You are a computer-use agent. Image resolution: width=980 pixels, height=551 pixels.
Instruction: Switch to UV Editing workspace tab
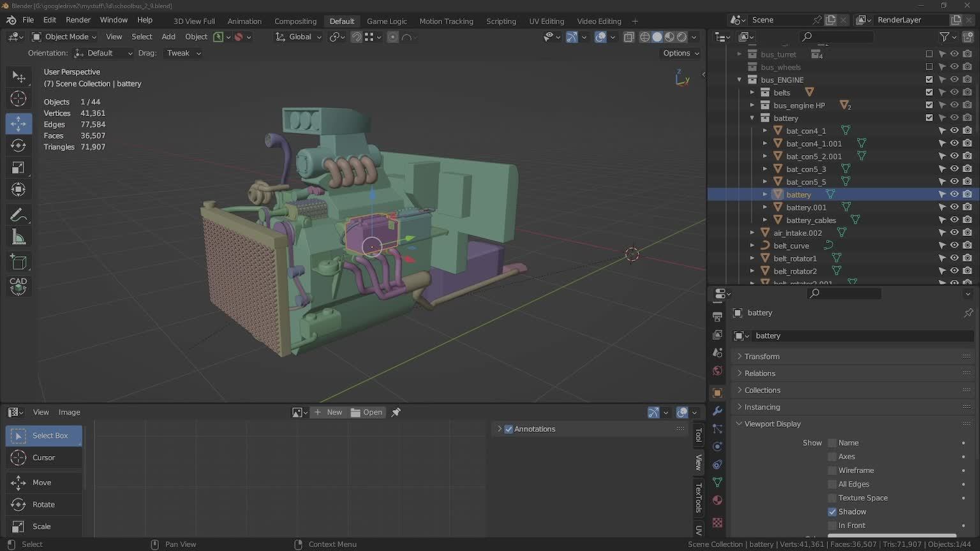(546, 21)
